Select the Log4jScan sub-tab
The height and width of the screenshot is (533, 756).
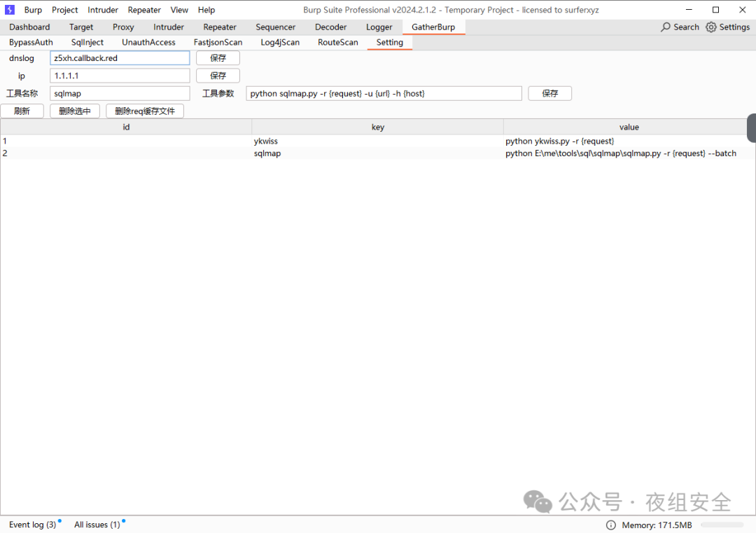coord(280,42)
